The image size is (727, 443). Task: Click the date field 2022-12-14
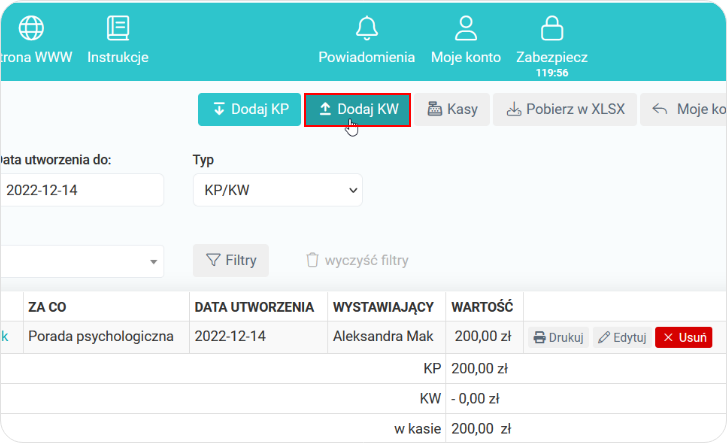pos(82,190)
